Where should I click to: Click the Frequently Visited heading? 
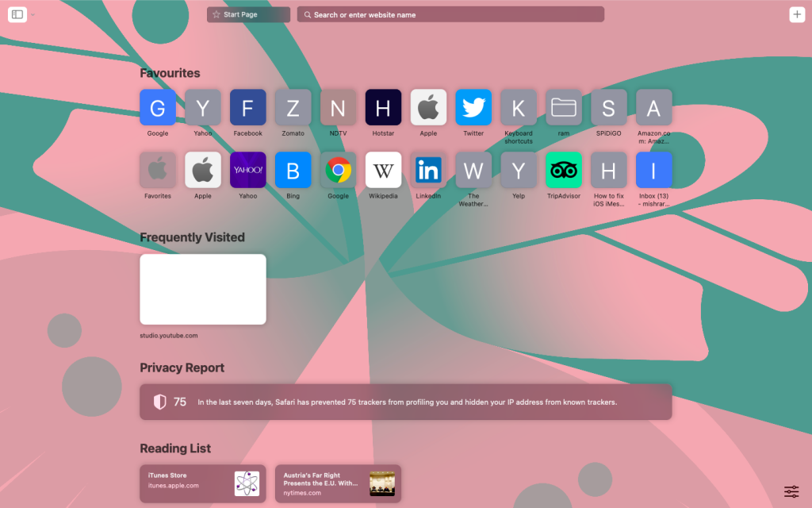192,237
